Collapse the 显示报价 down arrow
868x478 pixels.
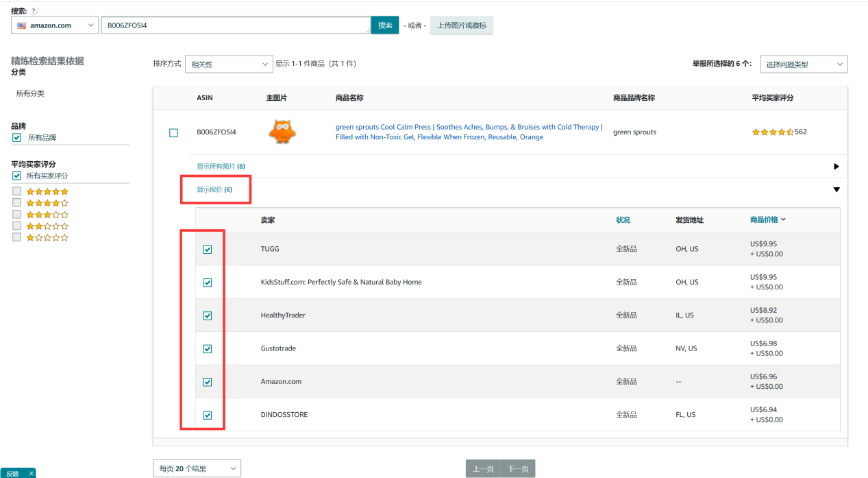[836, 190]
